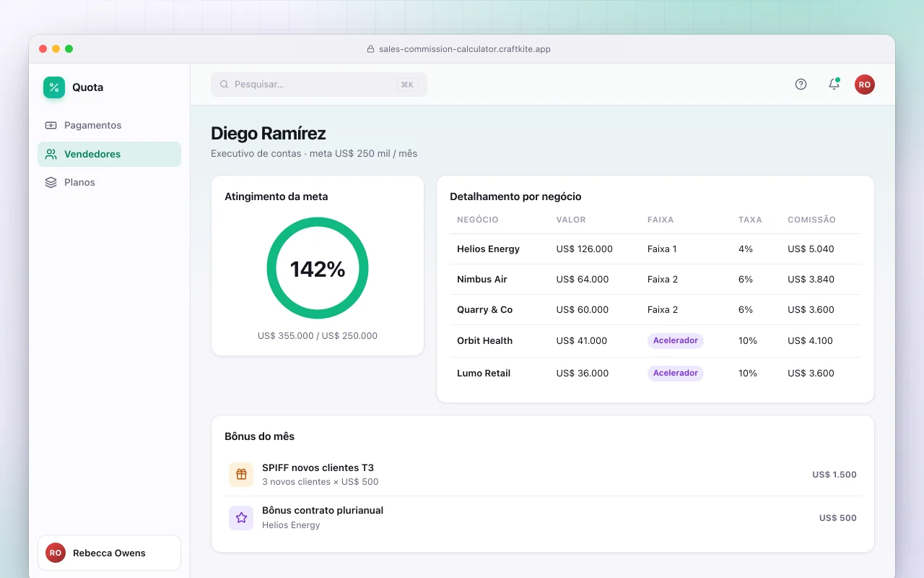Viewport: 924px width, 578px height.
Task: Open Planos in the sidebar
Action: 109,182
